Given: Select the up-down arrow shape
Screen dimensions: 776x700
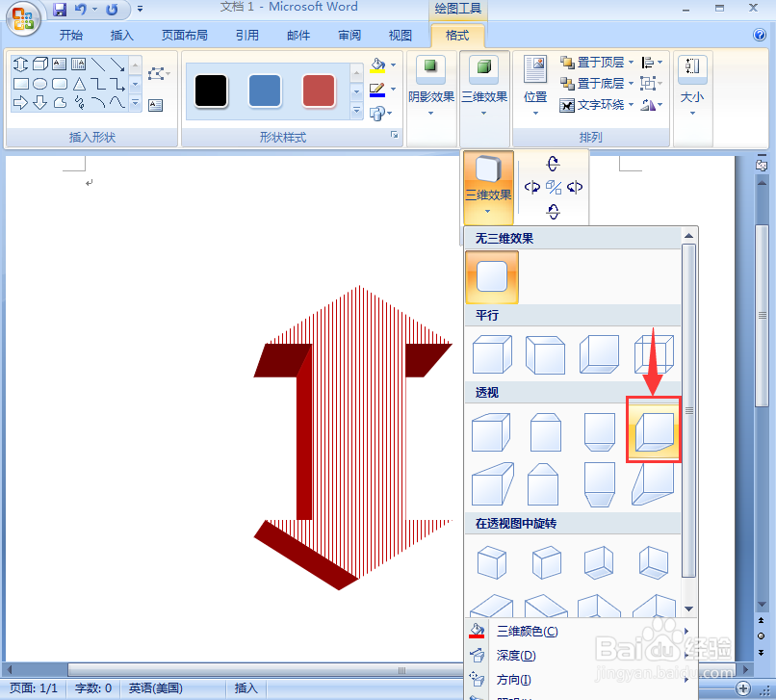Looking at the screenshot, I should 21,65.
